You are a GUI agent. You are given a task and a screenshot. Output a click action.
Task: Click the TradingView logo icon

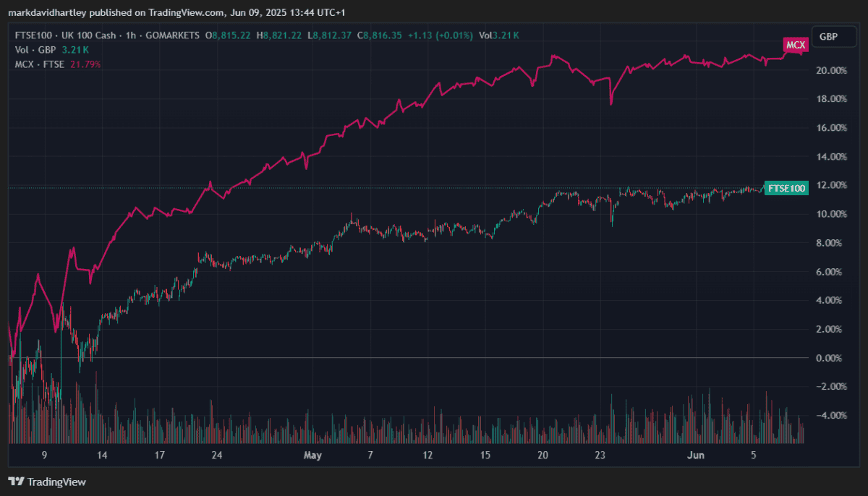pyautogui.click(x=15, y=482)
